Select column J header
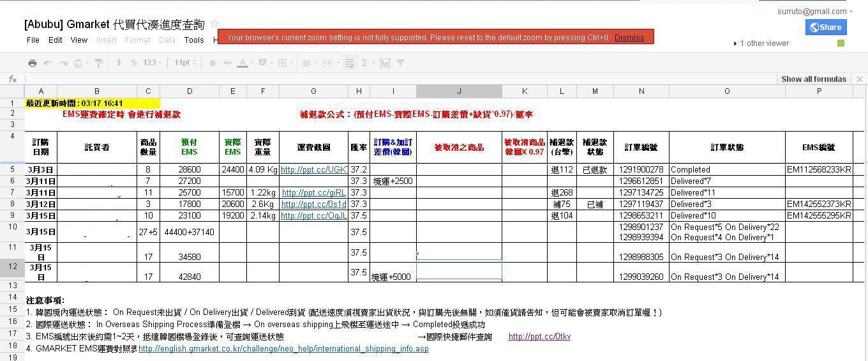 click(x=459, y=91)
